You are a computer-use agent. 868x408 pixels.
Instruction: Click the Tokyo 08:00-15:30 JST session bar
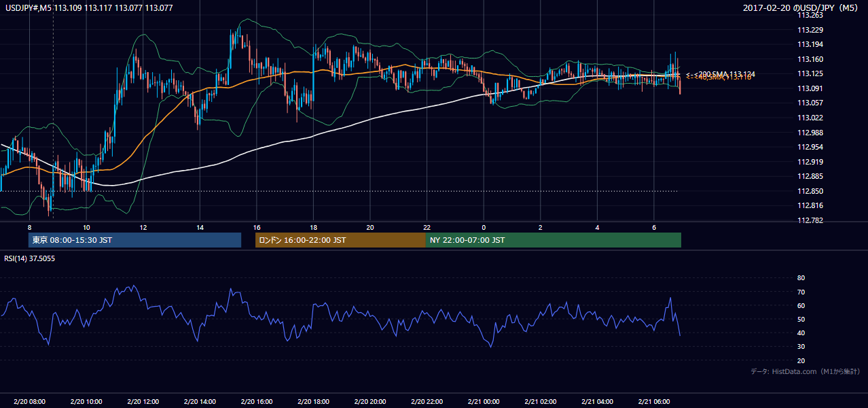coord(134,240)
